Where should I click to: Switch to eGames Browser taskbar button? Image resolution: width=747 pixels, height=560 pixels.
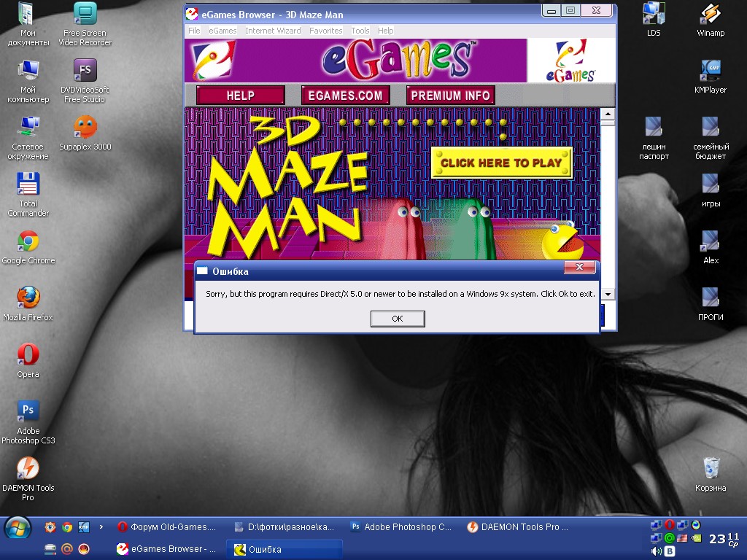(166, 549)
